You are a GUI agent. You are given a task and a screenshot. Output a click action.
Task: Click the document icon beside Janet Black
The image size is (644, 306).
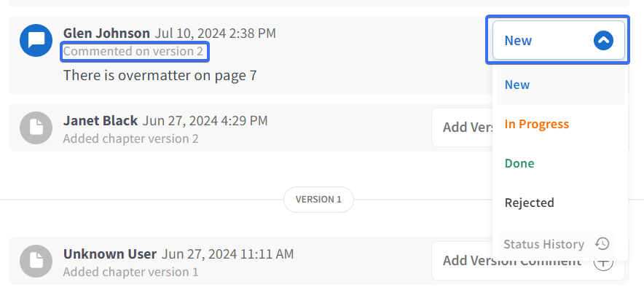click(36, 127)
